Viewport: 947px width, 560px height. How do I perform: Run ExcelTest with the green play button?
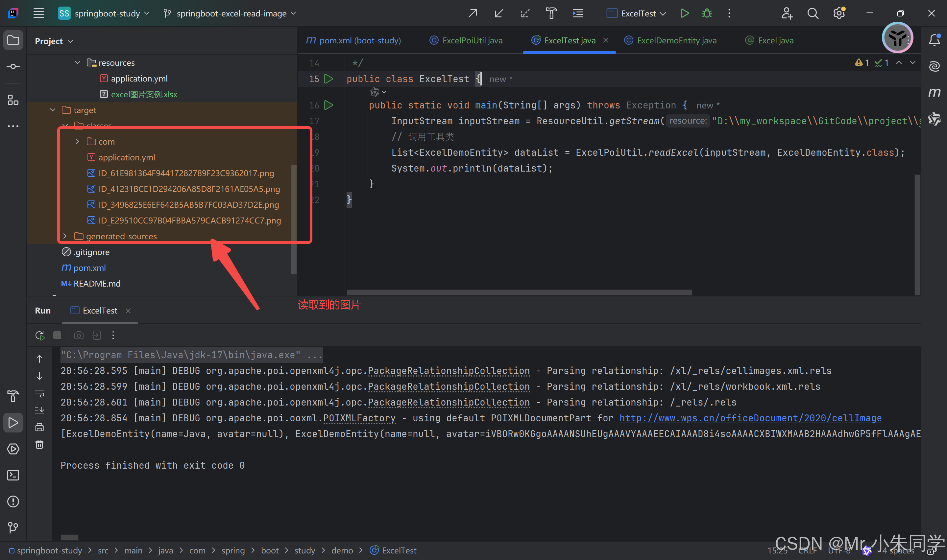click(684, 13)
